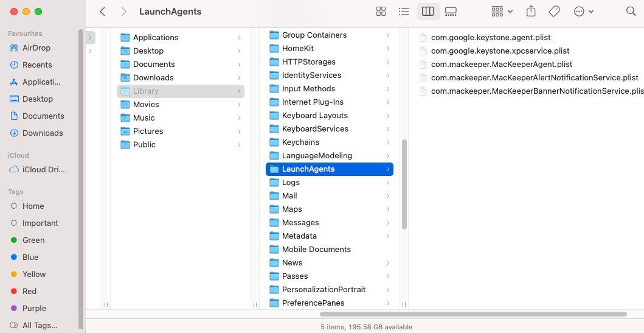Filter by the Blue tag
Image resolution: width=644 pixels, height=333 pixels.
point(25,258)
